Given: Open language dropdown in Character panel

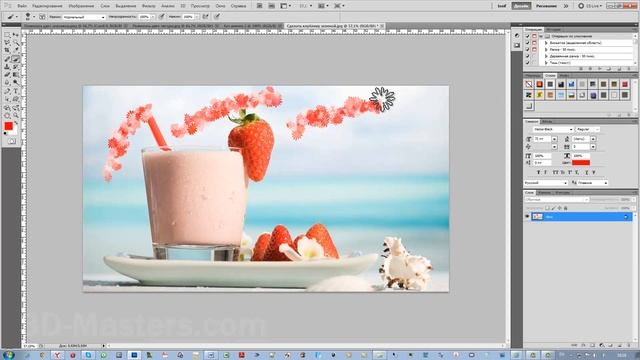Looking at the screenshot, I should point(546,183).
